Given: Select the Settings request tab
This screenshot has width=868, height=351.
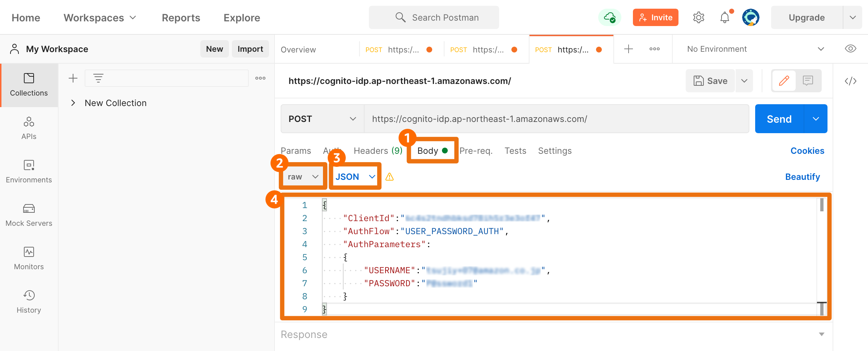Looking at the screenshot, I should point(555,151).
